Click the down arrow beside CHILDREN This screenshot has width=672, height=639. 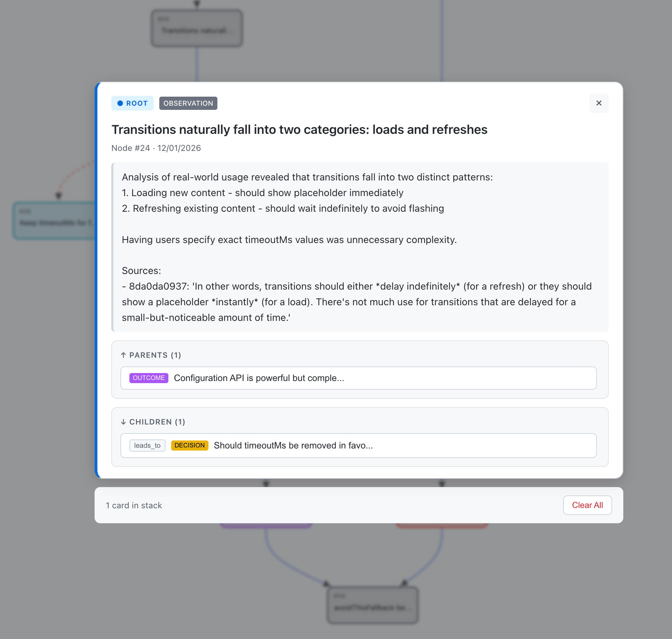pyautogui.click(x=123, y=422)
